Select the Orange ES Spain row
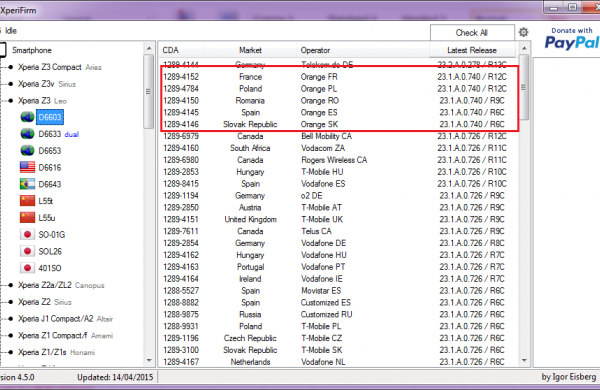 (x=339, y=113)
